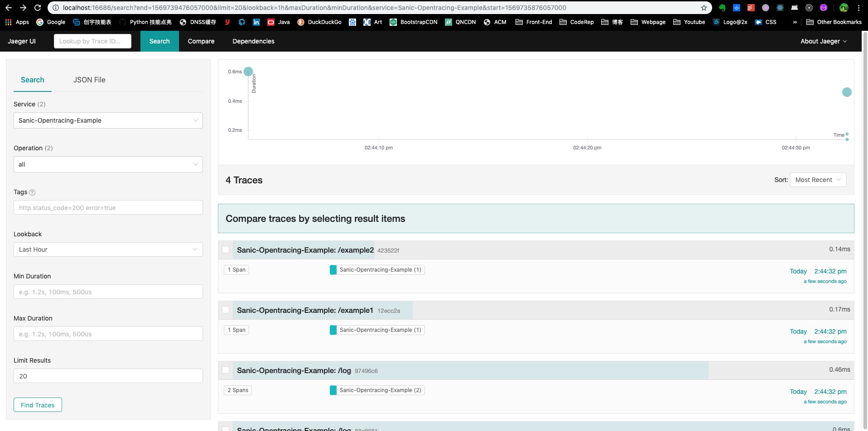Open the /log trace 97496c6
Screen dimensions: 868x431
pos(544,370)
